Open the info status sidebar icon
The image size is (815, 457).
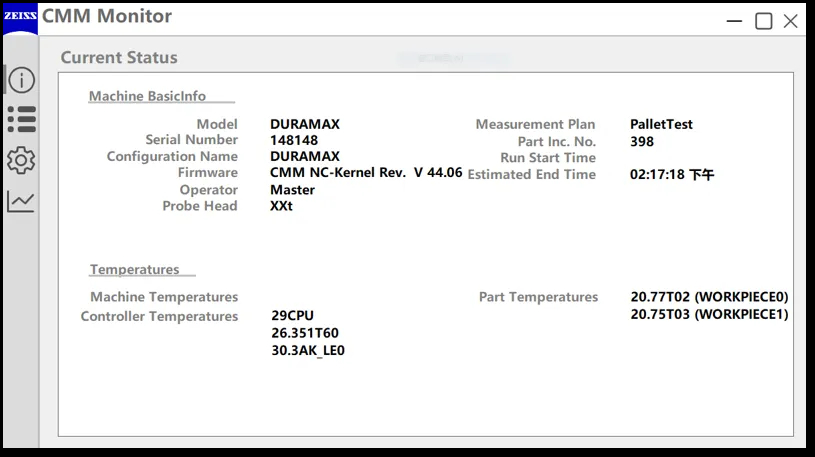(21, 80)
